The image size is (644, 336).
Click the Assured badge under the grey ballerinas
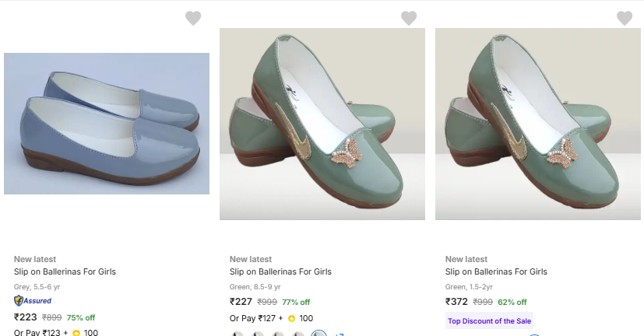point(33,300)
